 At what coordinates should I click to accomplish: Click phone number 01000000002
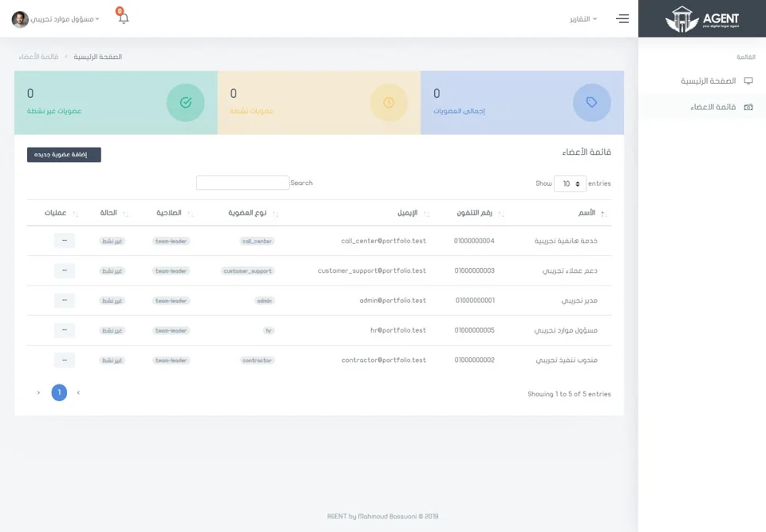[474, 360]
